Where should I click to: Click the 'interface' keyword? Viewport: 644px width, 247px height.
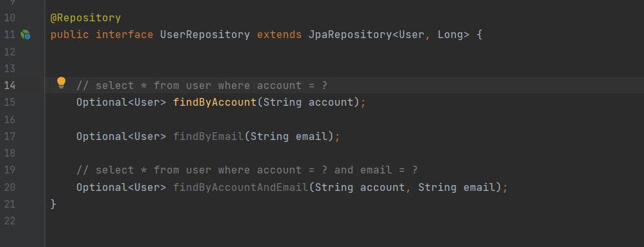pos(125,35)
